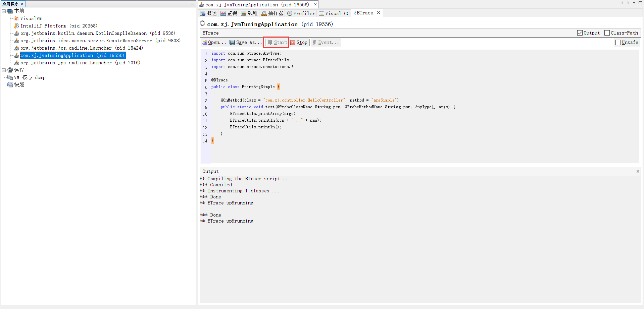The width and height of the screenshot is (644, 309).
Task: Maximize the document window
Action: click(640, 3)
